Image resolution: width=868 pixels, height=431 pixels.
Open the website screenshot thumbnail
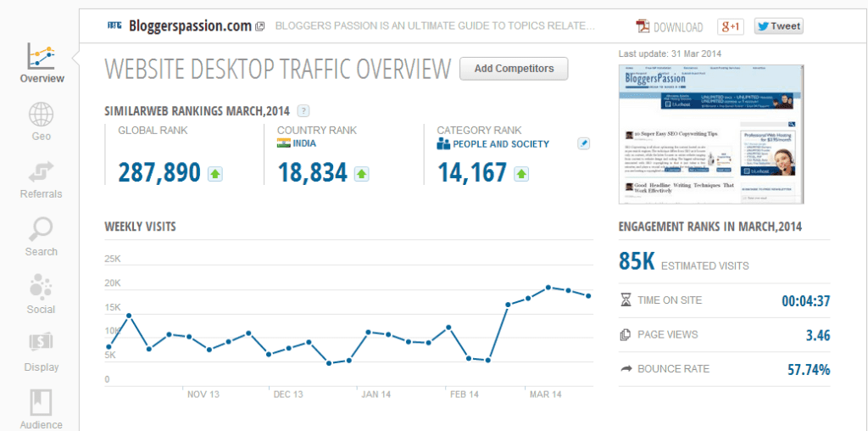tap(711, 134)
